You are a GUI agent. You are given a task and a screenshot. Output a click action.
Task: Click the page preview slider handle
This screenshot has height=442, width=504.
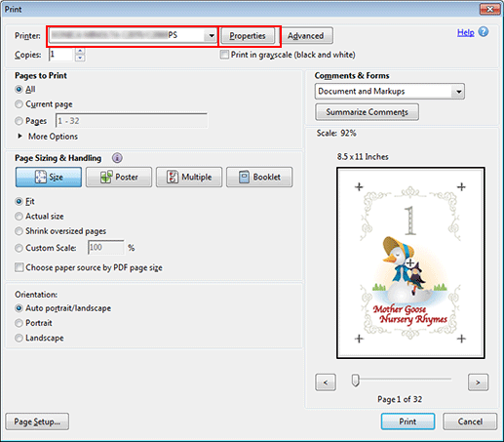point(356,380)
